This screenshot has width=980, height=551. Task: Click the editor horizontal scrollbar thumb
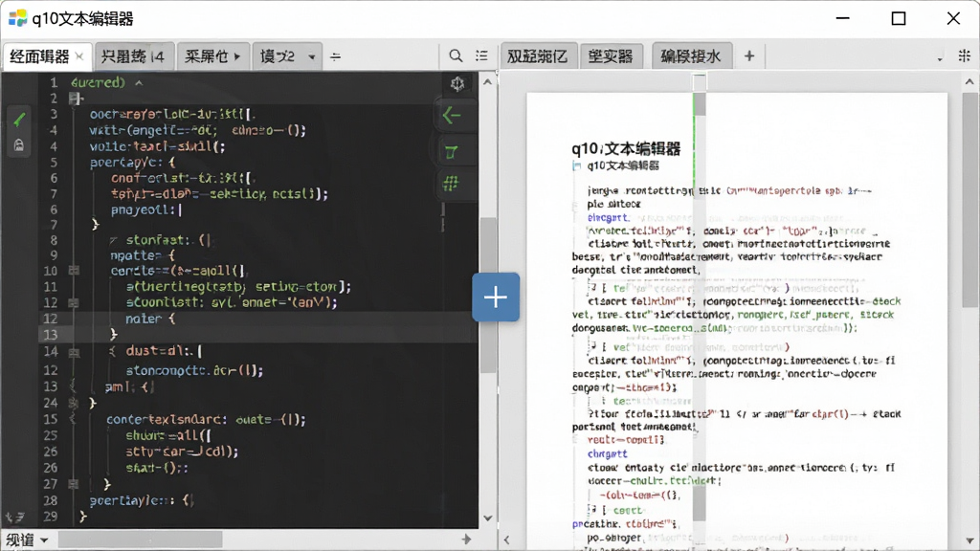140,540
